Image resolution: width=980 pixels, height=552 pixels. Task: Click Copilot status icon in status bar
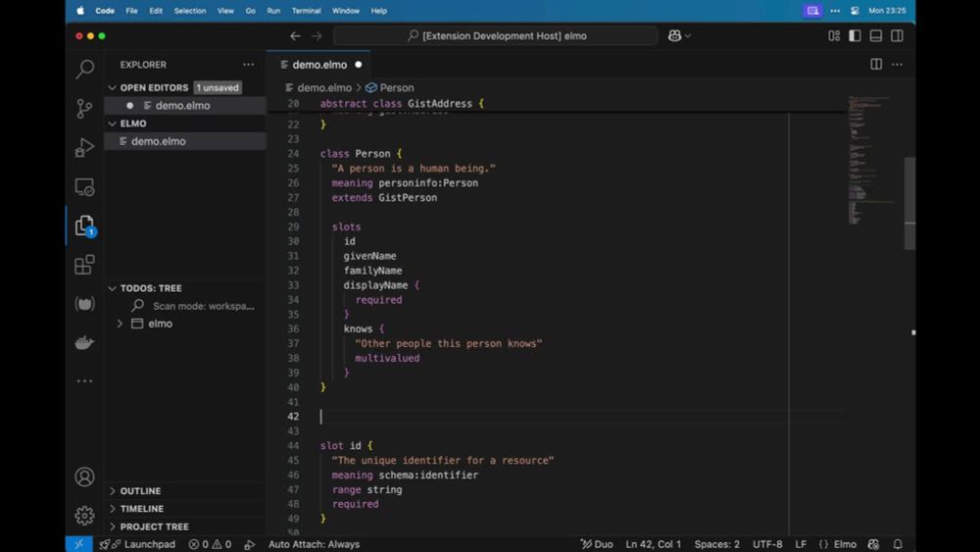(873, 544)
